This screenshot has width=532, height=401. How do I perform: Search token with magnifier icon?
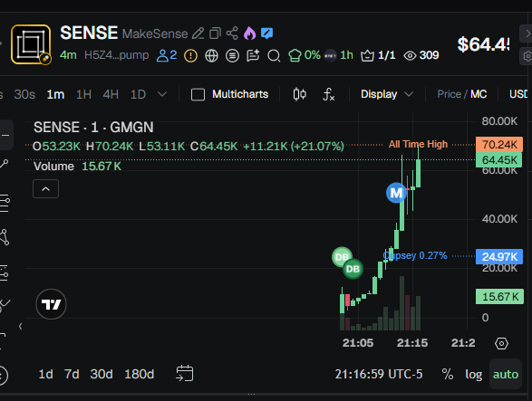pyautogui.click(x=274, y=55)
